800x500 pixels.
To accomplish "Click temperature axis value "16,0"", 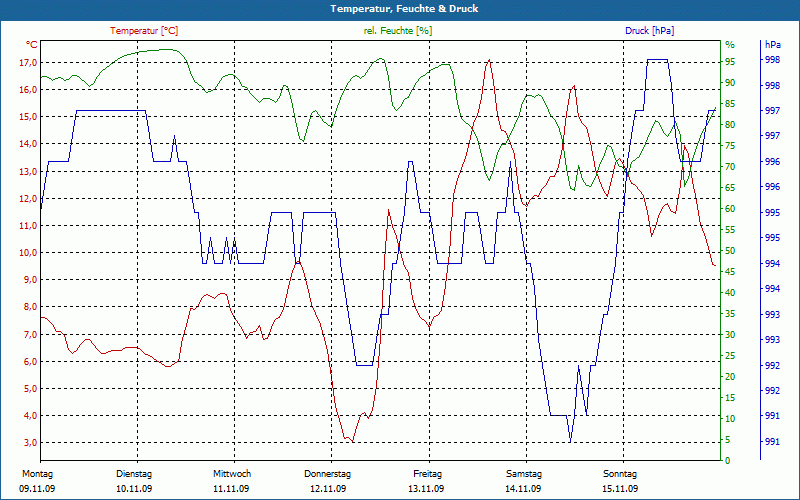I will tap(28, 90).
